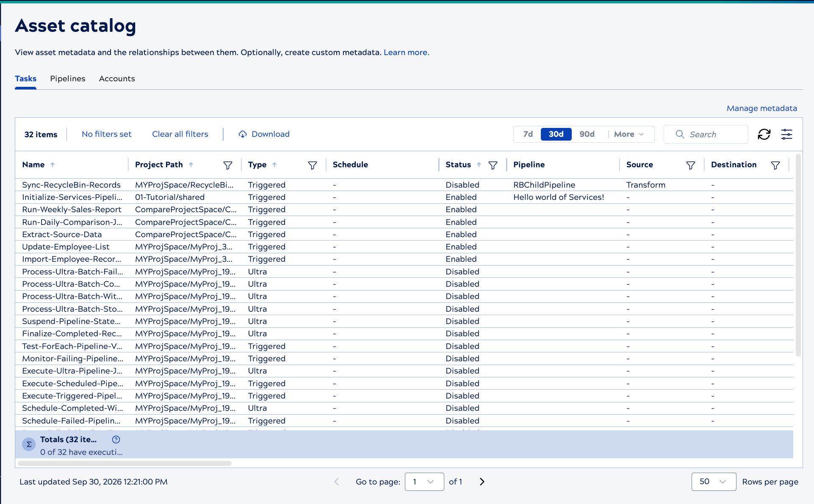This screenshot has height=504, width=814.
Task: Go to the next page arrow
Action: 482,482
